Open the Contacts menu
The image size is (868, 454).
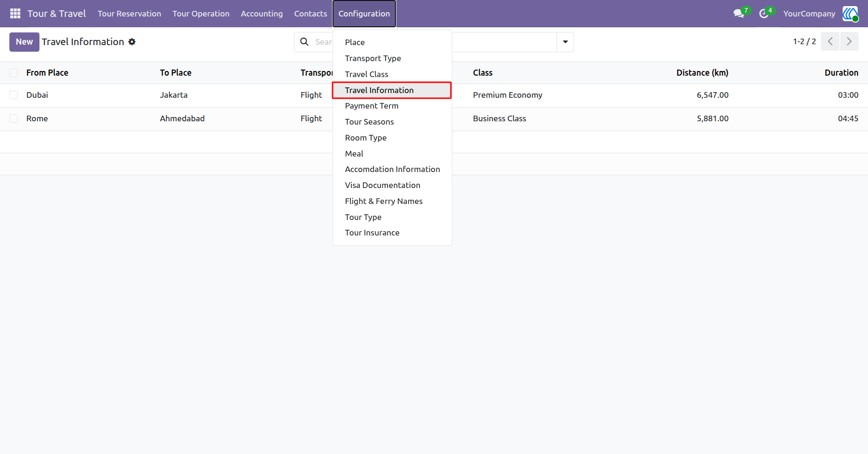310,14
